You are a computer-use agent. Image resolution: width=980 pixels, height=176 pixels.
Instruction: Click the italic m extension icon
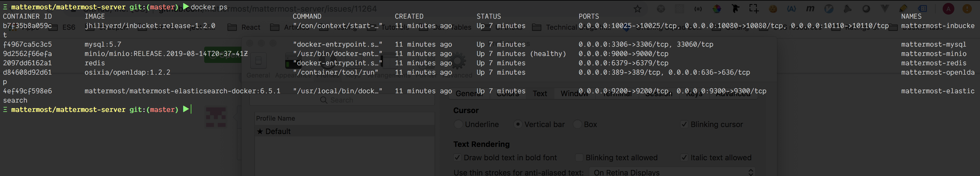[x=810, y=9]
